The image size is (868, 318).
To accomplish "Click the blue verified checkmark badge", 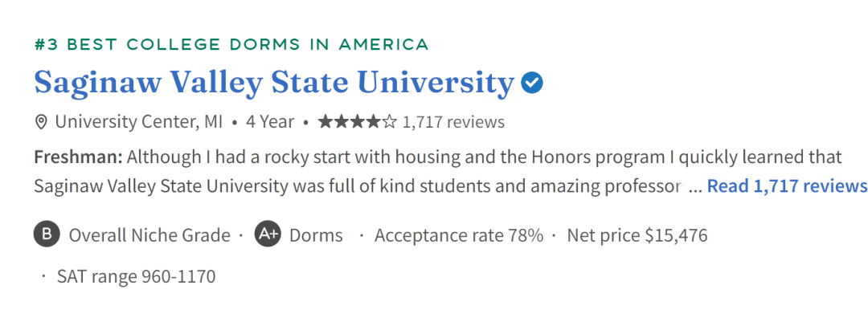I will click(532, 83).
